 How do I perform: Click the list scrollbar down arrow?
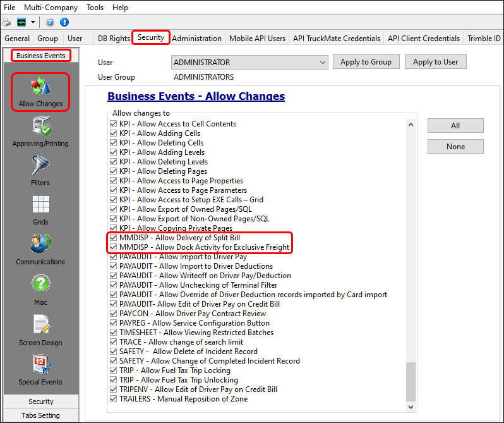coord(411,407)
